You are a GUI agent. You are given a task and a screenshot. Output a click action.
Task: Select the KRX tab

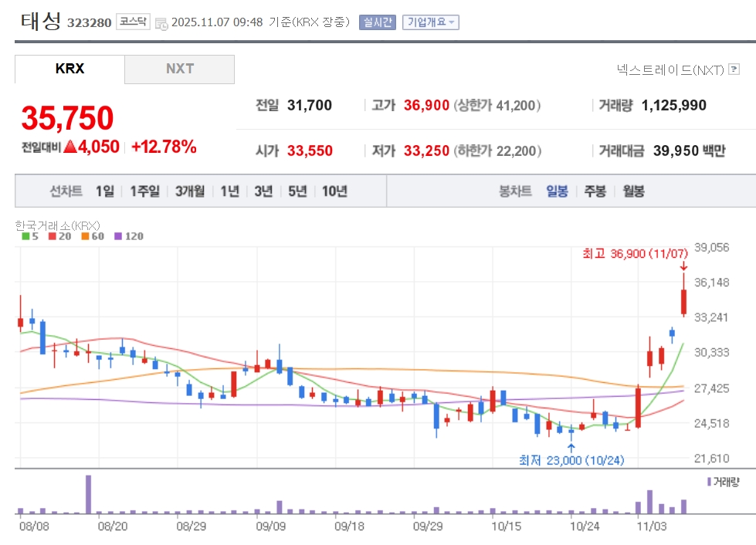[69, 69]
